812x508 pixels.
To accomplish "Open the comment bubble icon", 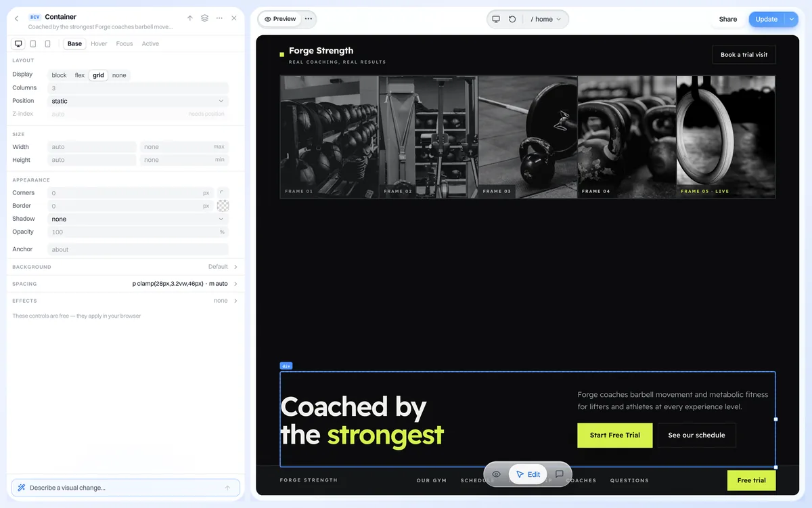I will point(560,474).
